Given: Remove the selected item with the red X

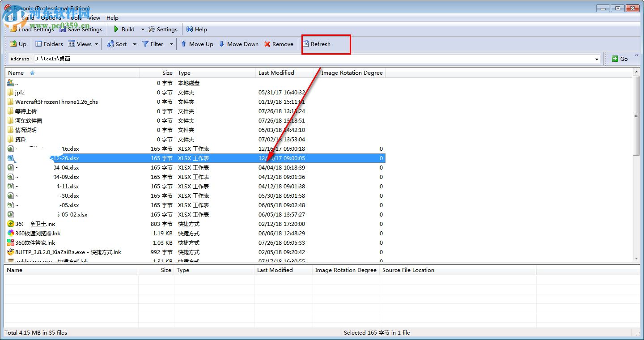Looking at the screenshot, I should (279, 44).
